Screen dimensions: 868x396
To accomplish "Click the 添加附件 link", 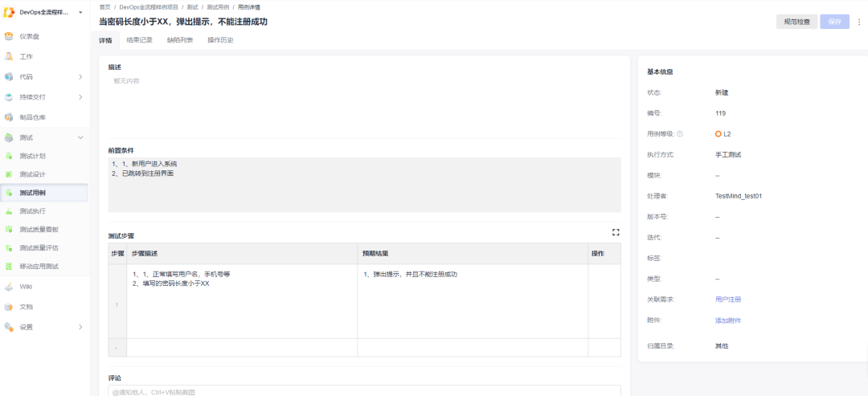I will point(728,320).
